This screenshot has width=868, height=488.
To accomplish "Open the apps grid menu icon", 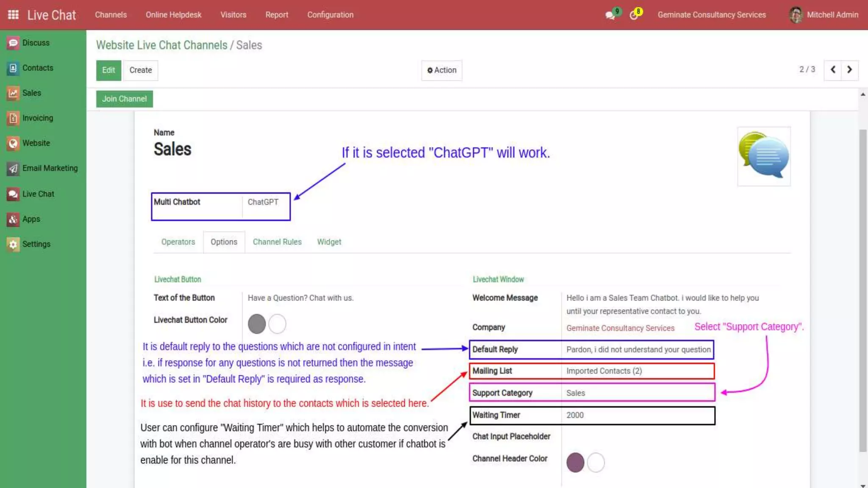I will pos(13,15).
